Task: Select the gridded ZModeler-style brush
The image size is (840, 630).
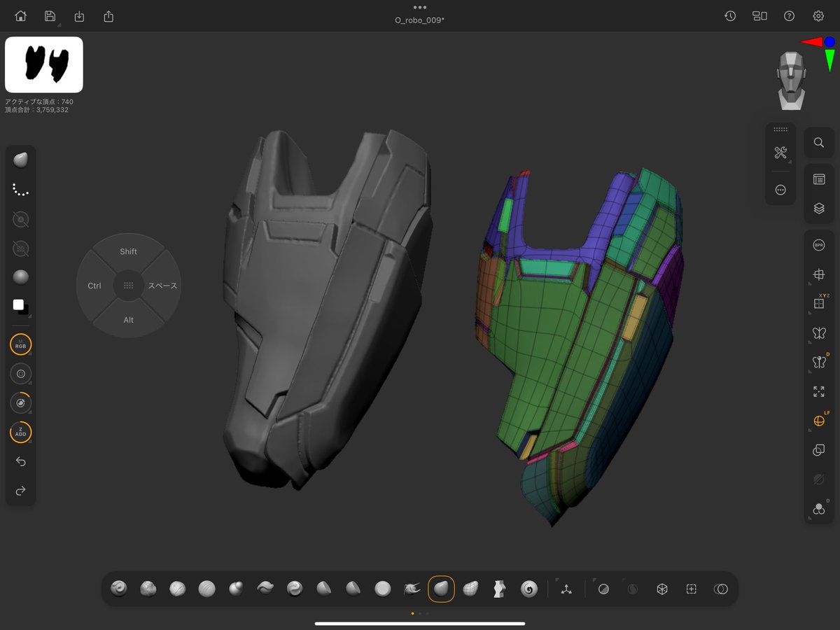Action: tap(470, 589)
